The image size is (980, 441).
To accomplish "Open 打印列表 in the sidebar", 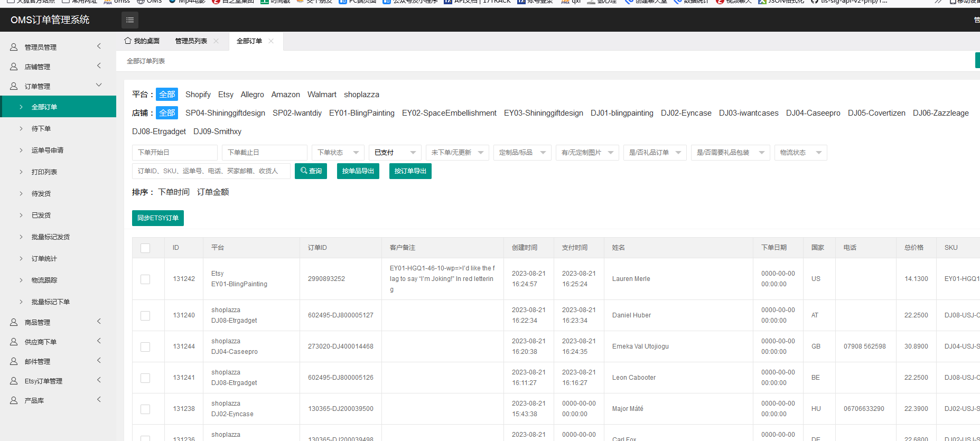I will tap(58, 172).
